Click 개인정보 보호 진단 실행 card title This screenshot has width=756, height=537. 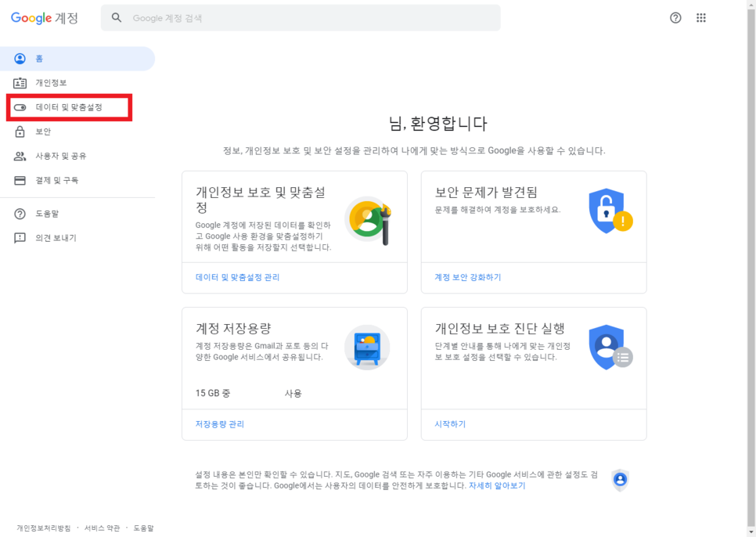500,328
